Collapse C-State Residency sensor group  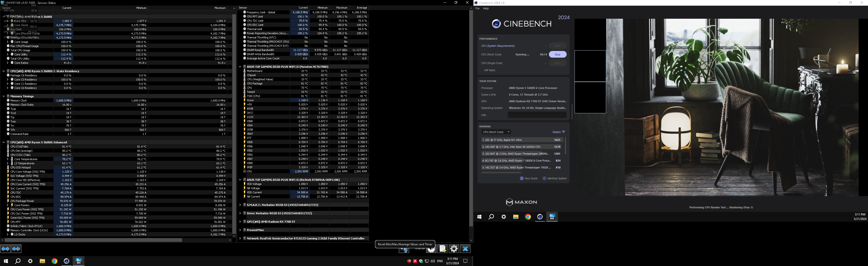coord(3,71)
